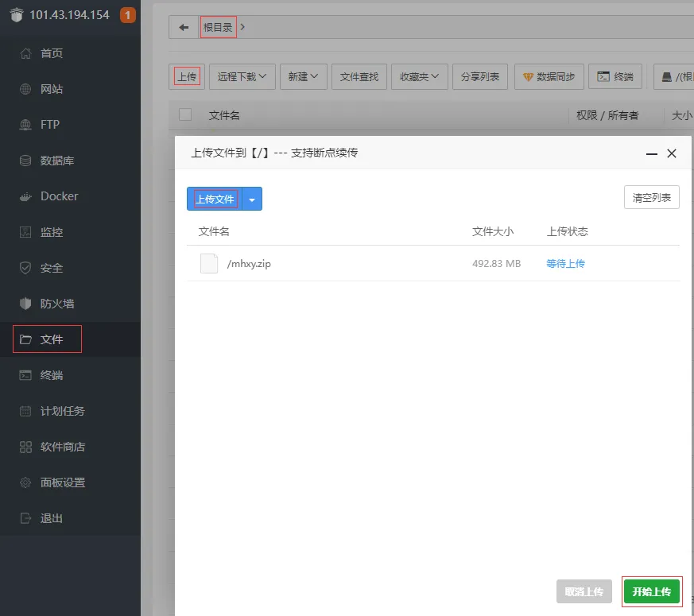694x616 pixels.
Task: Click the /mhxy.zip file name
Action: [249, 264]
